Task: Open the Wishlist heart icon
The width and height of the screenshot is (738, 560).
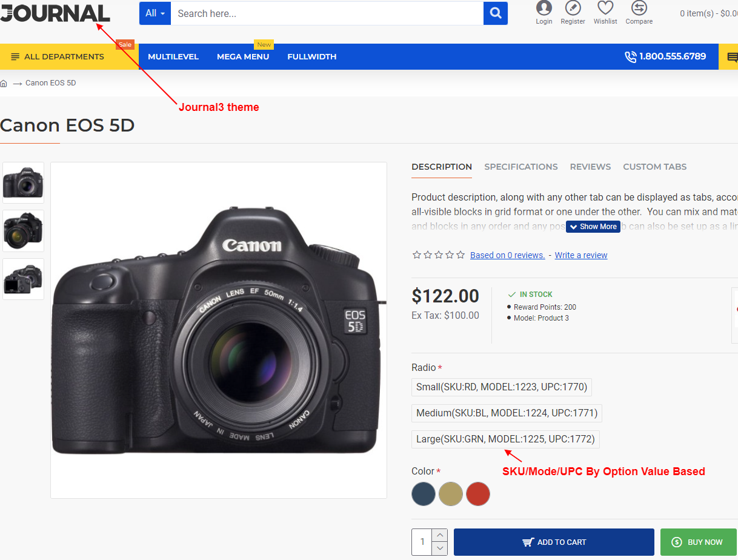Action: pos(605,13)
